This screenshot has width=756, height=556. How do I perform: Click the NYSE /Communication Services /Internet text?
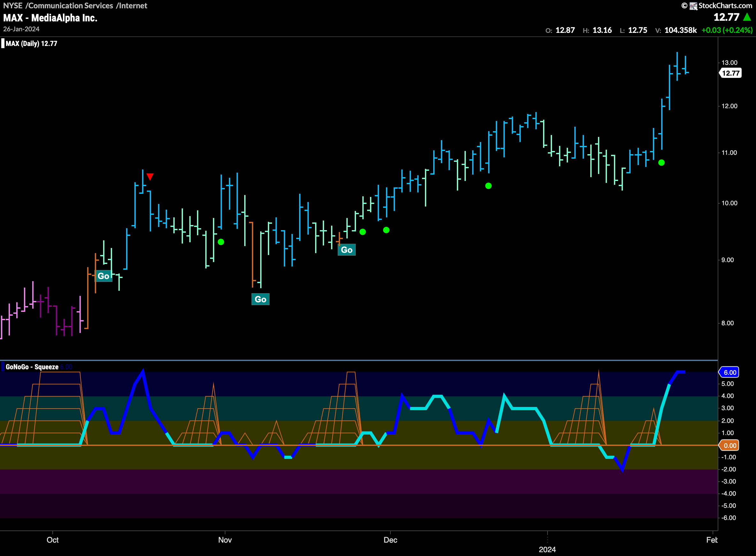[75, 6]
